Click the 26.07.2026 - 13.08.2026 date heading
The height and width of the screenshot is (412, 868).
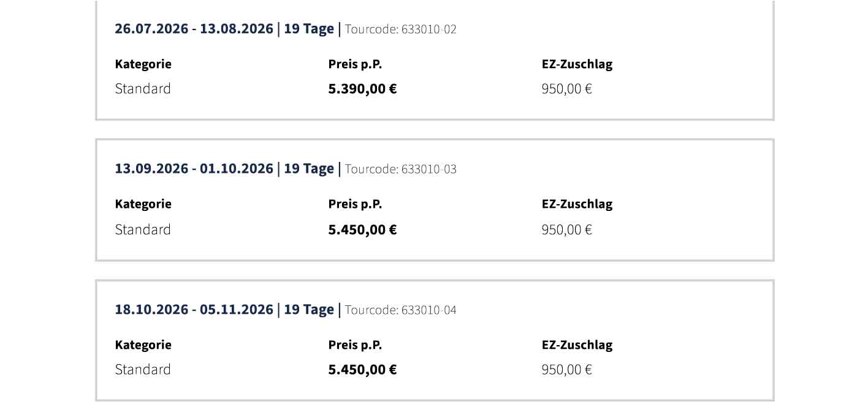194,29
